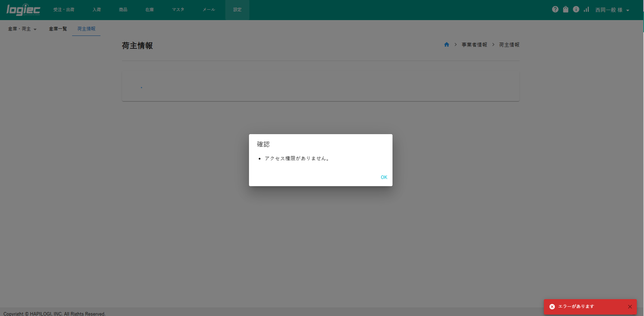The width and height of the screenshot is (644, 316).
Task: Click the information circle icon
Action: (576, 10)
